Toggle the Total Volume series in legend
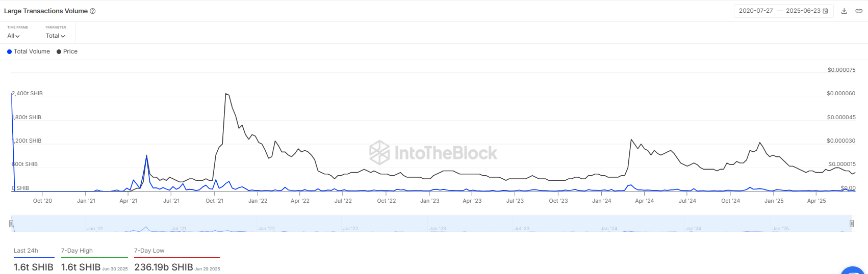This screenshot has width=868, height=274. (x=29, y=51)
